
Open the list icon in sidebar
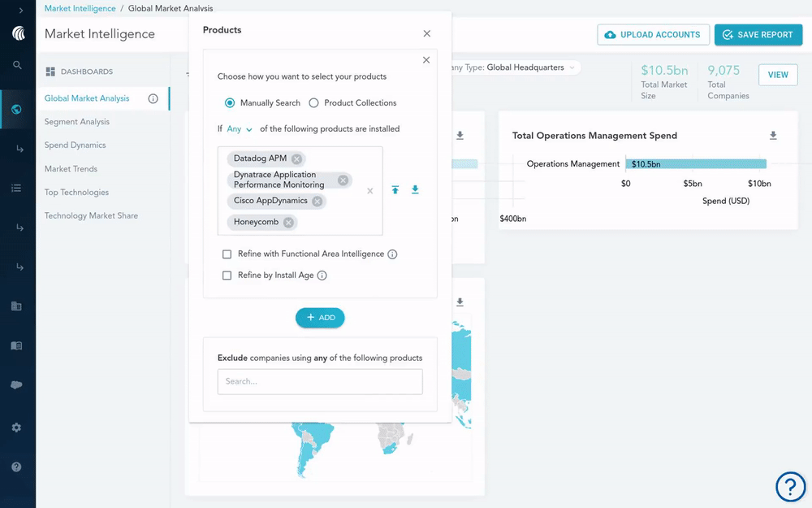click(16, 189)
